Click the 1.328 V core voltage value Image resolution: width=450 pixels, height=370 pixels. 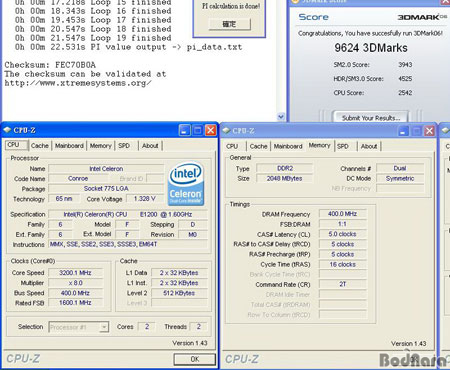coord(145,199)
